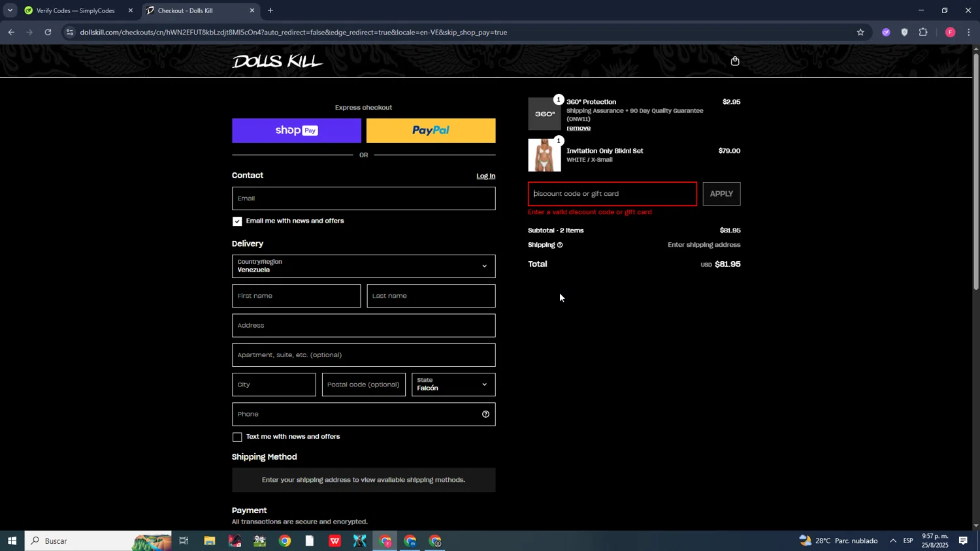980x551 pixels.
Task: Select the Checkout - Dolls Kill tab
Action: 200,10
